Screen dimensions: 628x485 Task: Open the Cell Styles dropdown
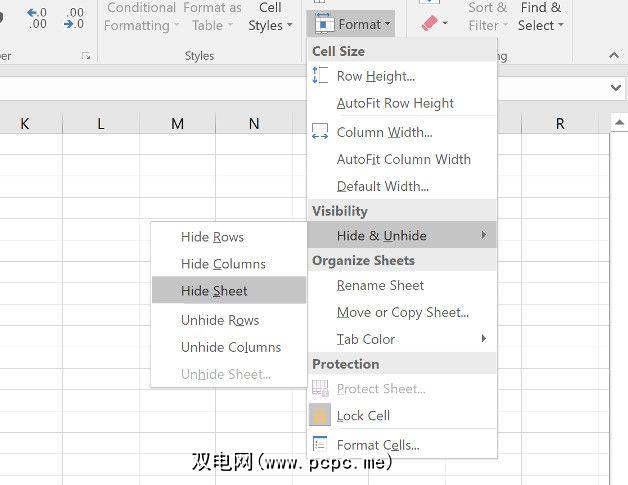[x=271, y=17]
